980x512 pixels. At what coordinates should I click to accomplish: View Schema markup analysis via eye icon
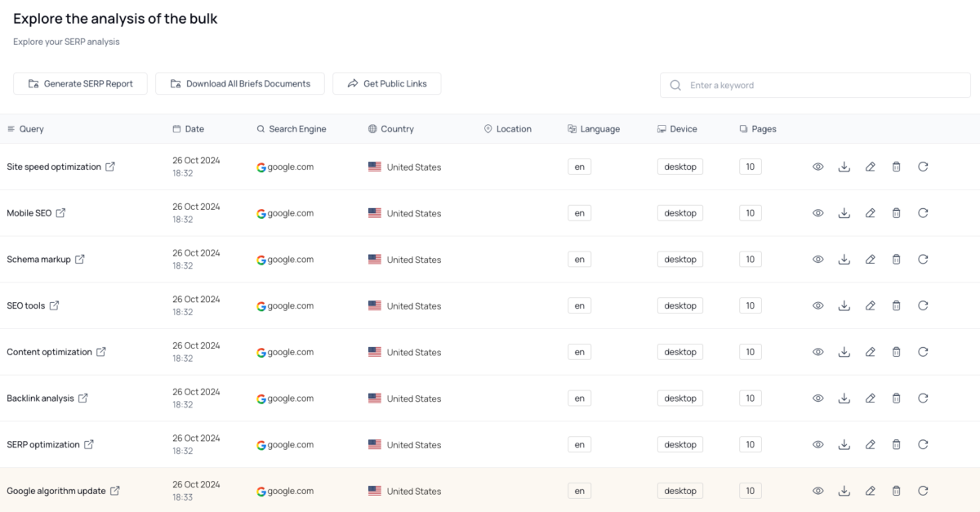(817, 260)
